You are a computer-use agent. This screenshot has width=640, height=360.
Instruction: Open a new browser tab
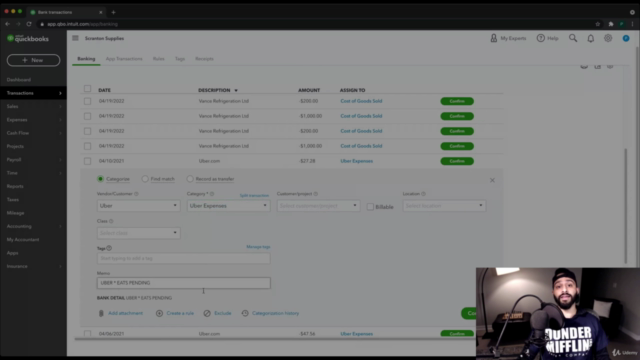pyautogui.click(x=113, y=12)
